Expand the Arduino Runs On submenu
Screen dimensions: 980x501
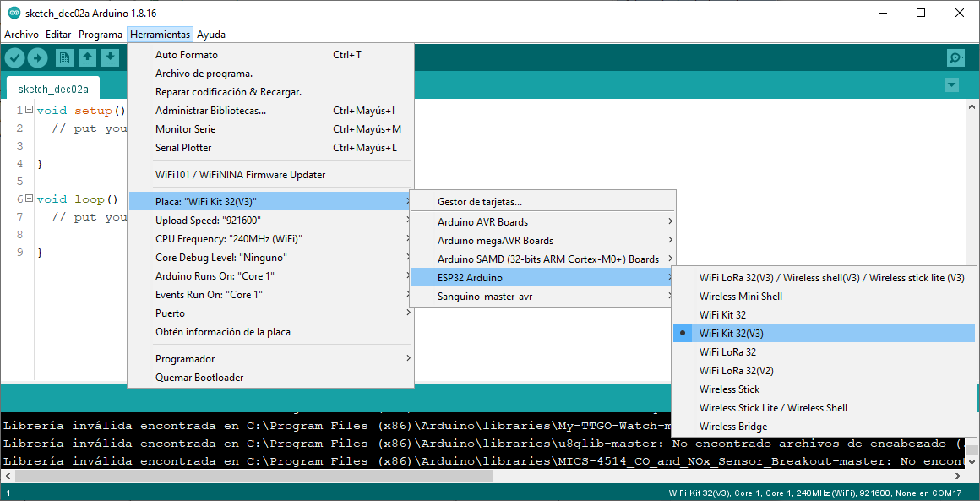point(270,276)
